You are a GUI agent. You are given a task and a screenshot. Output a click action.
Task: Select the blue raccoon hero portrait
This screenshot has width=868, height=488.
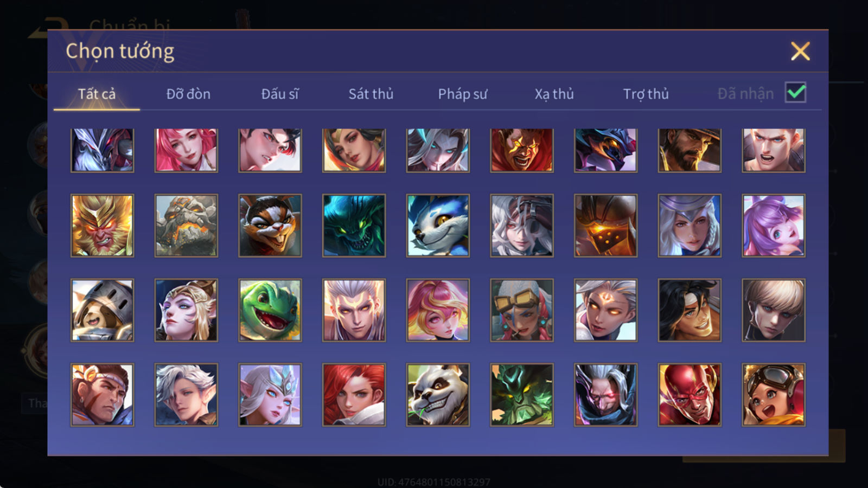(438, 226)
